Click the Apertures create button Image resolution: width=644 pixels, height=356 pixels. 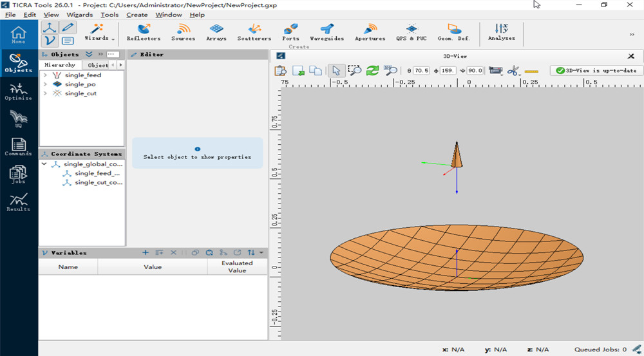pyautogui.click(x=370, y=32)
